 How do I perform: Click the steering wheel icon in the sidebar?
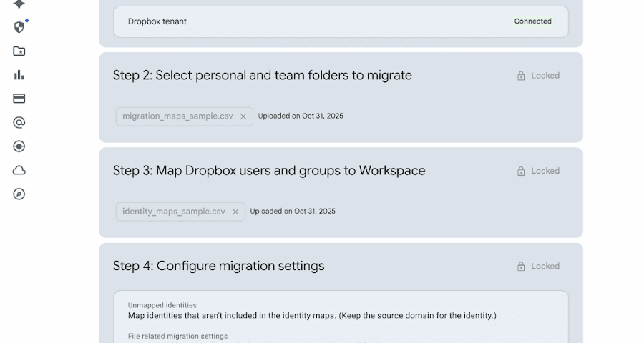click(19, 146)
